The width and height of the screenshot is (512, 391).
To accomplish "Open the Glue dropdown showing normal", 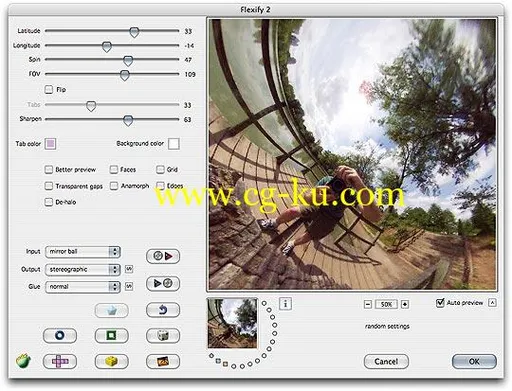I will point(83,287).
